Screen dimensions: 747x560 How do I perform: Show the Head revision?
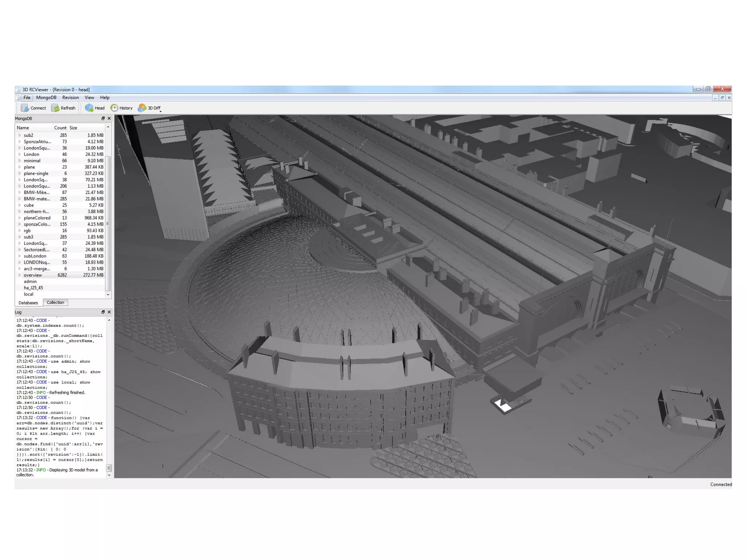click(89, 108)
